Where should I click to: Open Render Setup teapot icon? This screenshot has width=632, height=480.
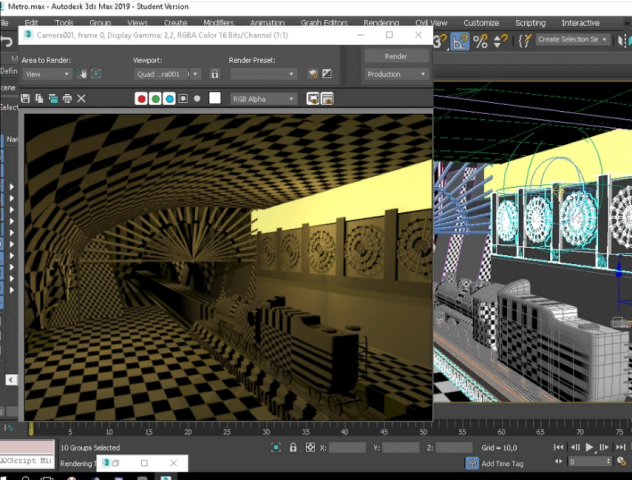click(313, 74)
